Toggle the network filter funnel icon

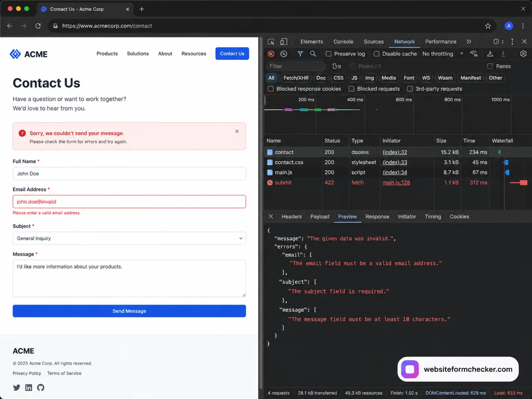[x=300, y=54]
